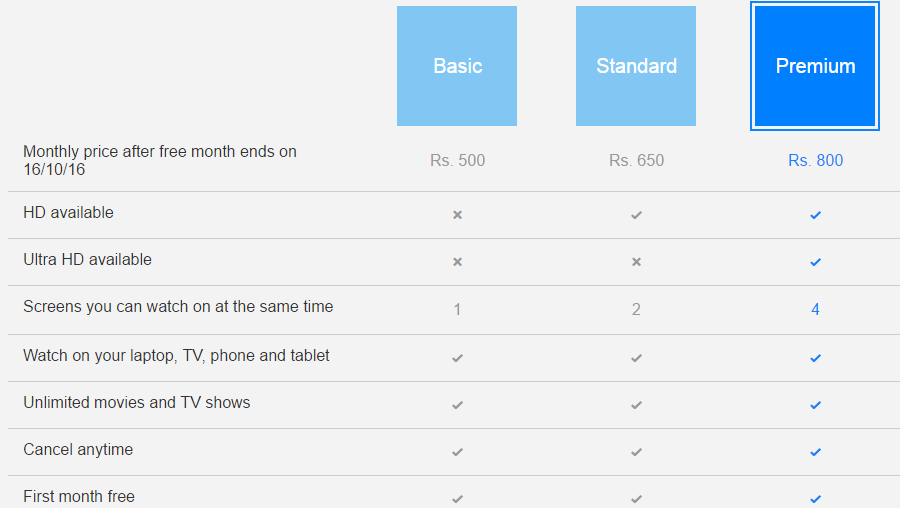The width and height of the screenshot is (900, 508).
Task: Click Basic's Ultra HD cross icon
Action: (x=457, y=261)
